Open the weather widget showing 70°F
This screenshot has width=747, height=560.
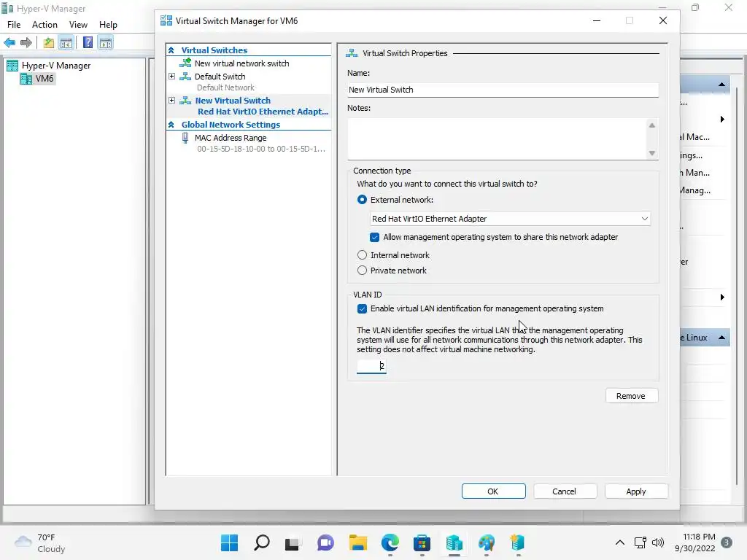click(x=40, y=542)
